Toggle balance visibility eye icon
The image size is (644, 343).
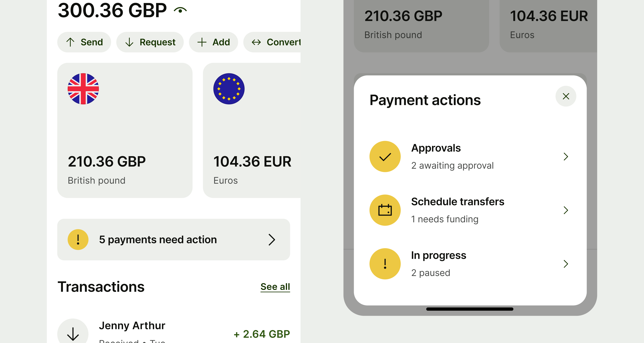[x=180, y=10]
